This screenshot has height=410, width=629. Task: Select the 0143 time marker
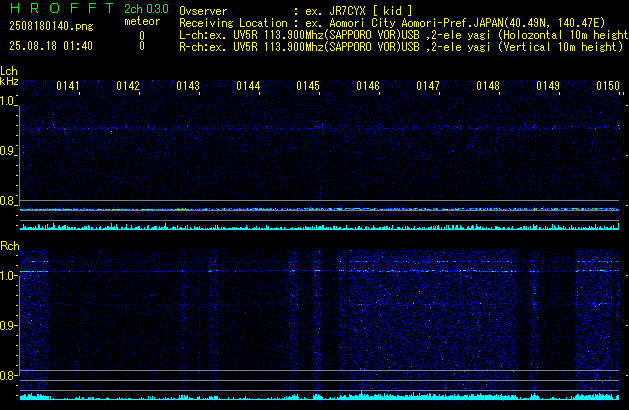click(x=188, y=86)
